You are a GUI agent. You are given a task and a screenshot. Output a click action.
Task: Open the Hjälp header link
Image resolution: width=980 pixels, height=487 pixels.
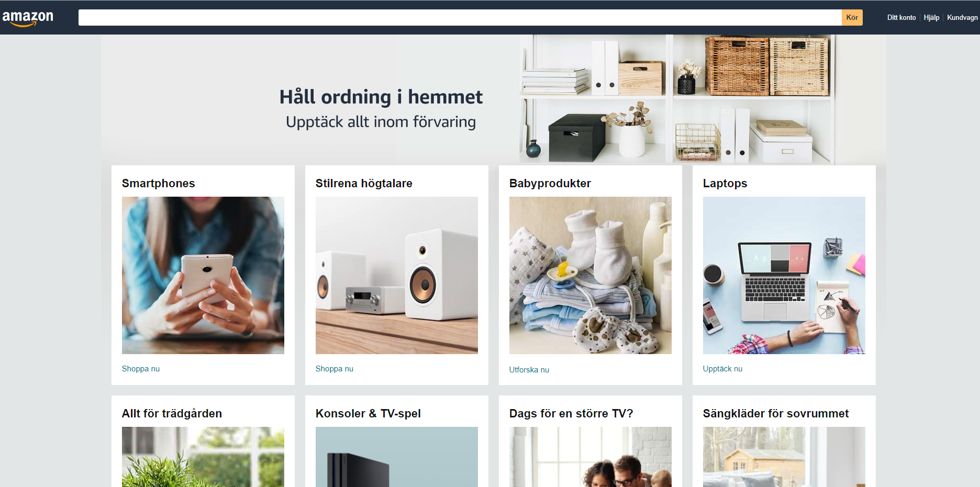click(x=931, y=17)
